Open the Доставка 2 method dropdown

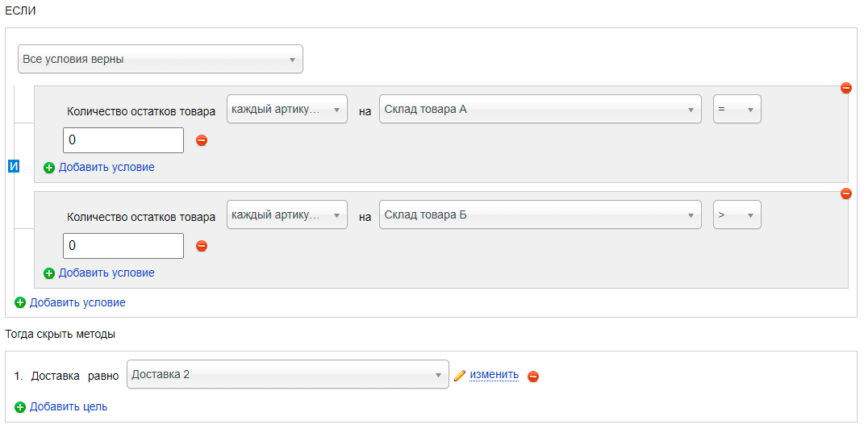tap(288, 374)
